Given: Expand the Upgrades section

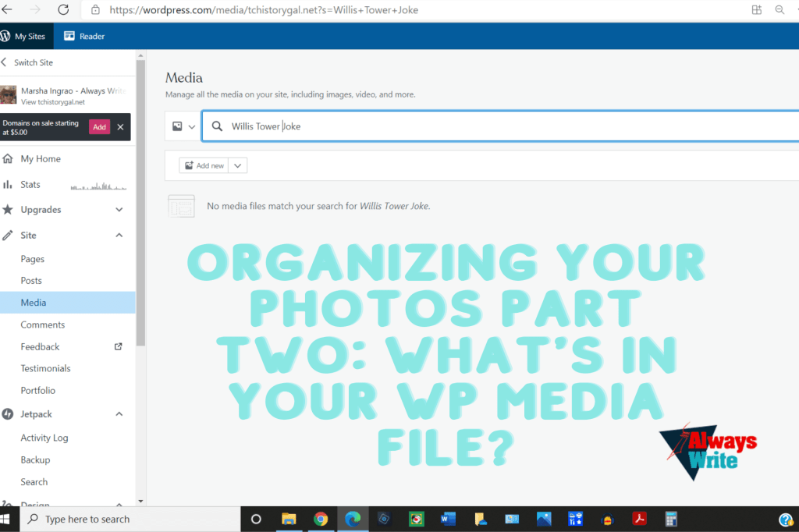Looking at the screenshot, I should pyautogui.click(x=119, y=210).
